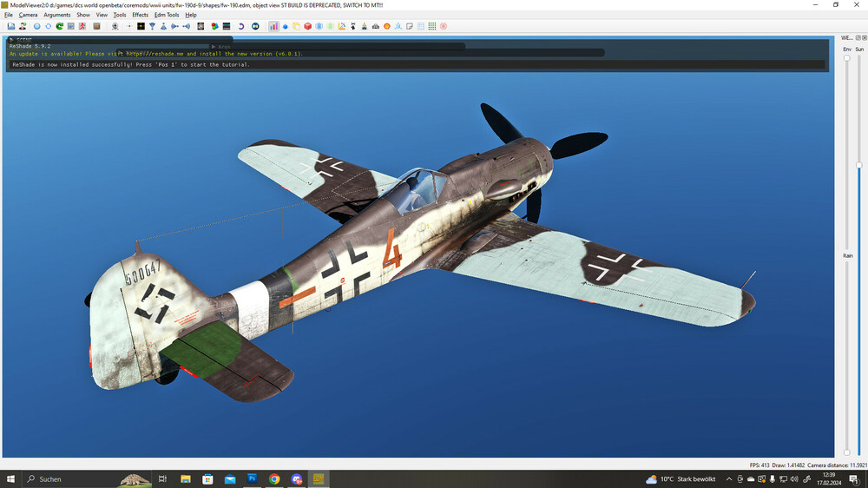Viewport: 868px width, 488px height.
Task: Click the portrait picture toolbar icon
Action: 201,26
